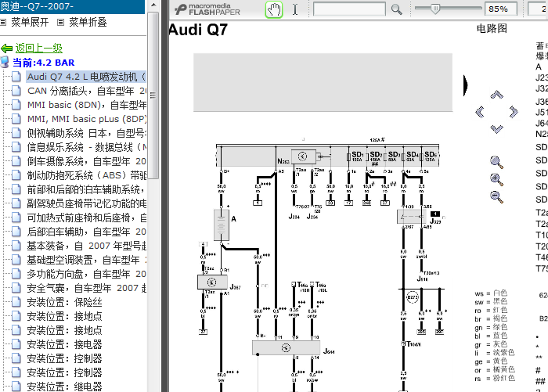
Task: Click page icon beside 多功能方向盘
Action: (16, 274)
